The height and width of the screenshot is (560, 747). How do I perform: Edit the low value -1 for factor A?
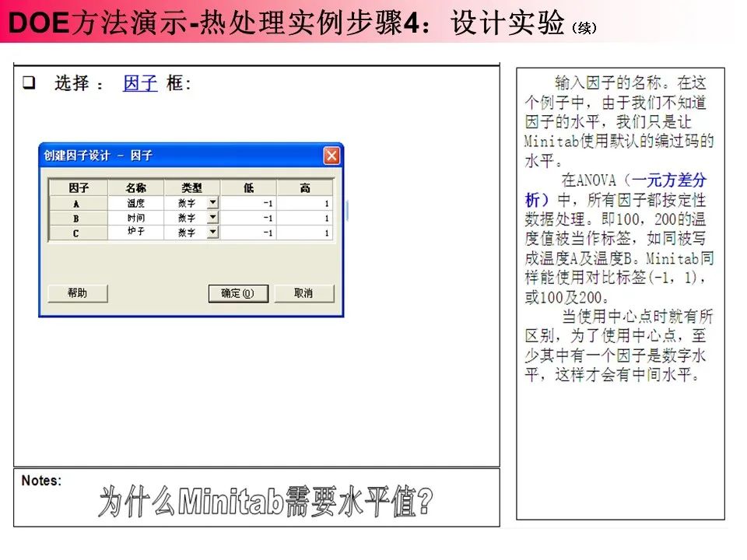pyautogui.click(x=248, y=203)
